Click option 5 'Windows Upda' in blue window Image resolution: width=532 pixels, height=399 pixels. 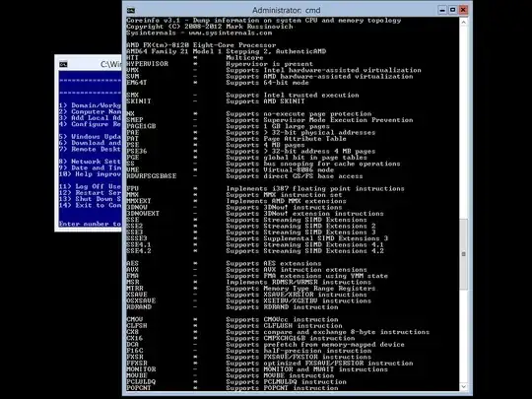[x=90, y=137]
